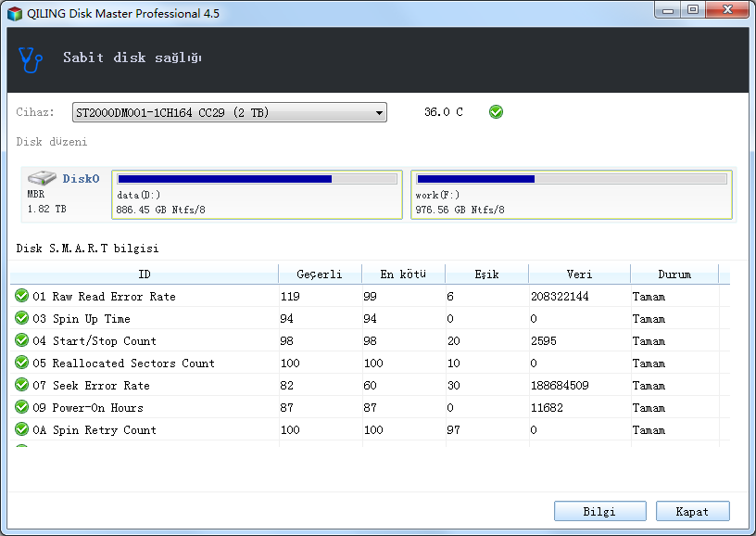Click green check icon for Raw Read Error Rate
The image size is (756, 536).
tap(21, 295)
